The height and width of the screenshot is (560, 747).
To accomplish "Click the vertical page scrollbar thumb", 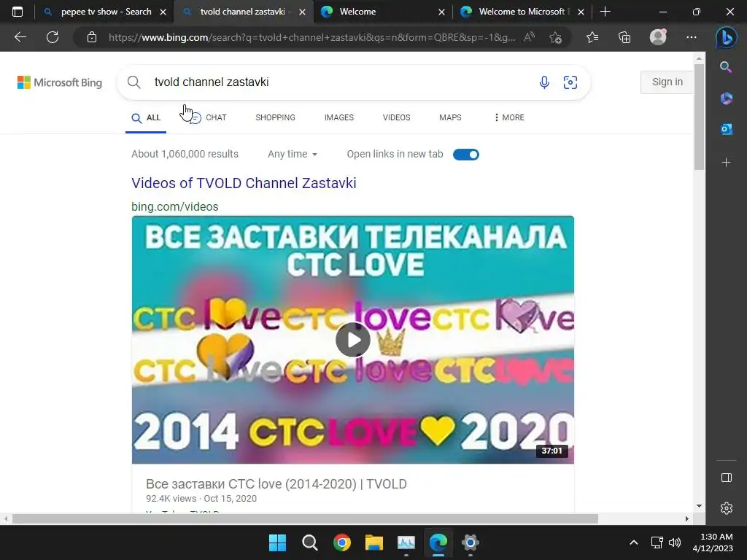I will pyautogui.click(x=699, y=116).
